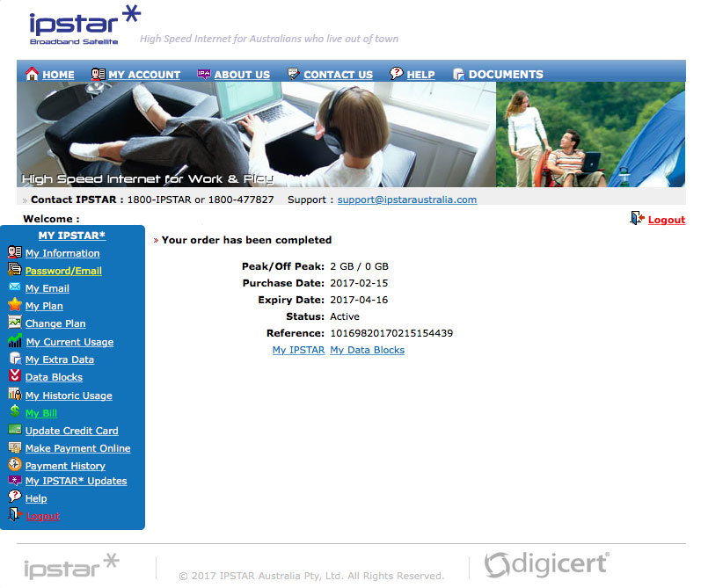View My Historic Usage link

(69, 396)
